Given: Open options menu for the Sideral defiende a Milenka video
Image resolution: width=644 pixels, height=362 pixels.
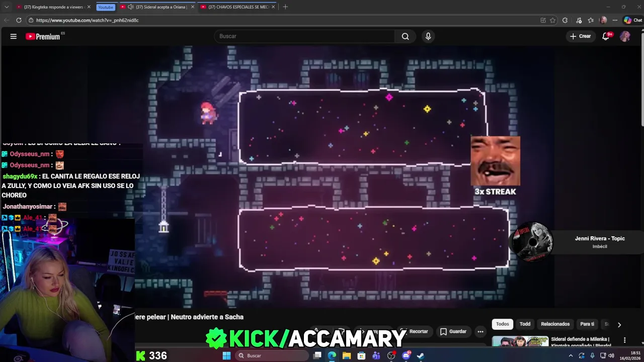Looking at the screenshot, I should pyautogui.click(x=625, y=340).
